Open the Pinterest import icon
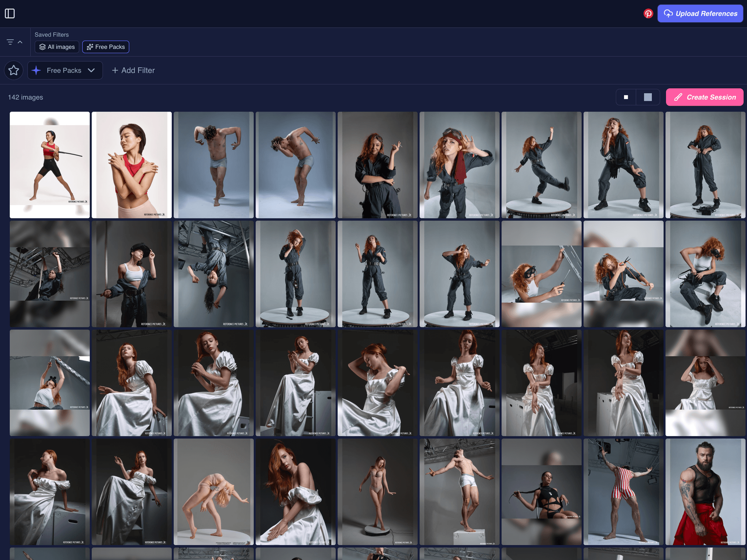This screenshot has height=560, width=747. 648,13
